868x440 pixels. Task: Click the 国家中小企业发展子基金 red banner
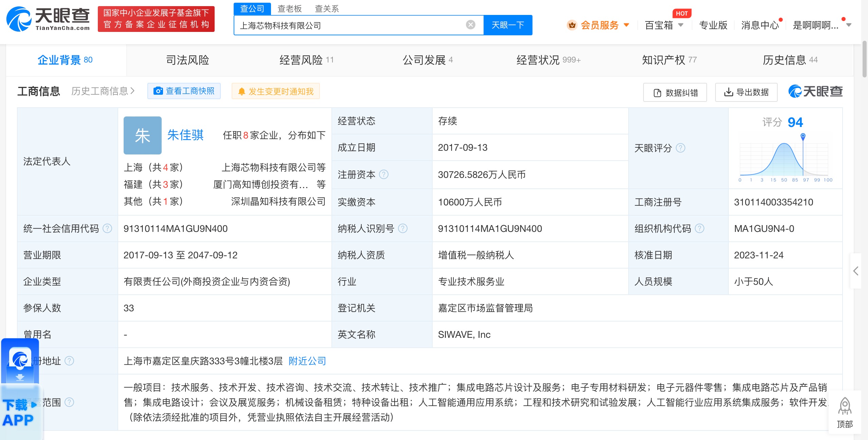(x=156, y=19)
